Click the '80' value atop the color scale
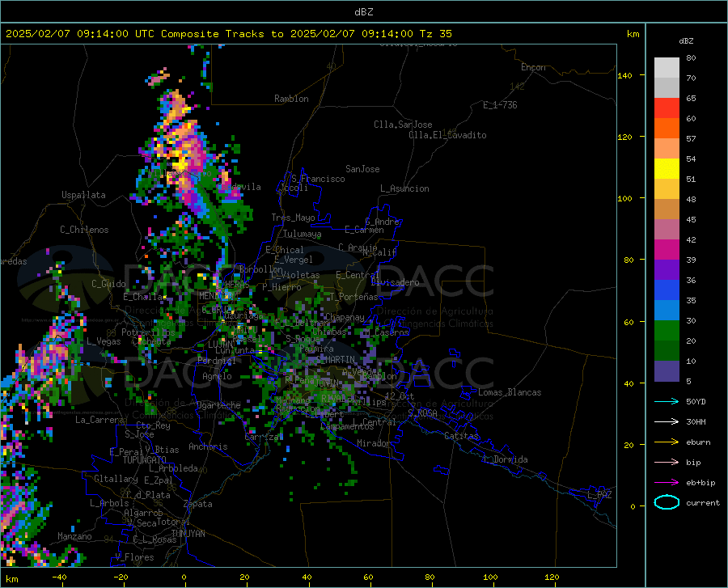Image resolution: width=728 pixels, height=588 pixels. (x=691, y=58)
